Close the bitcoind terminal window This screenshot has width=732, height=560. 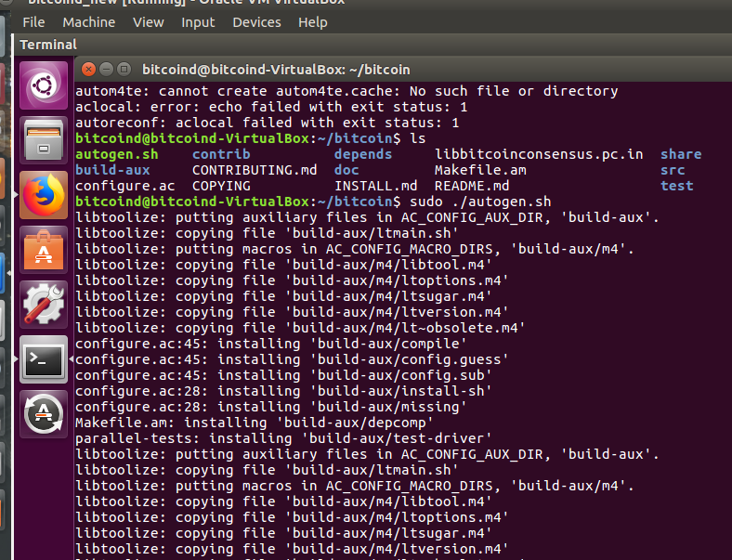(88, 70)
